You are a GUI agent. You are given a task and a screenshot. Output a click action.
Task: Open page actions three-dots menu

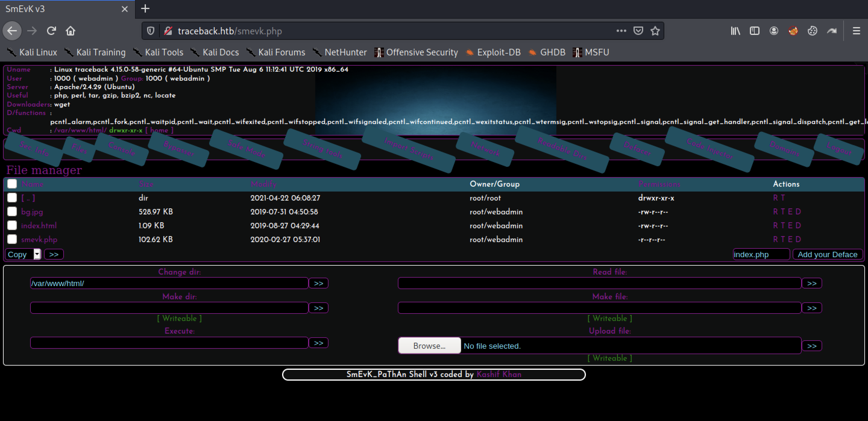click(x=621, y=31)
